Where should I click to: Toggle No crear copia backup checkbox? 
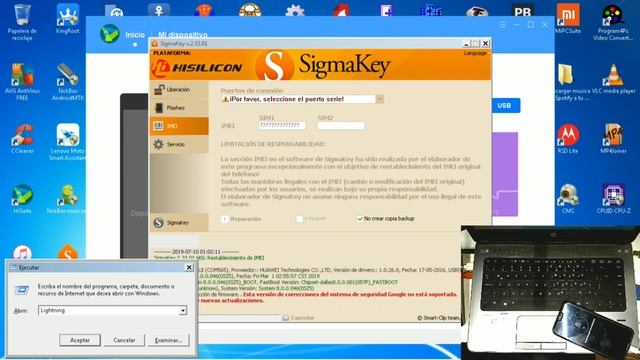[360, 219]
